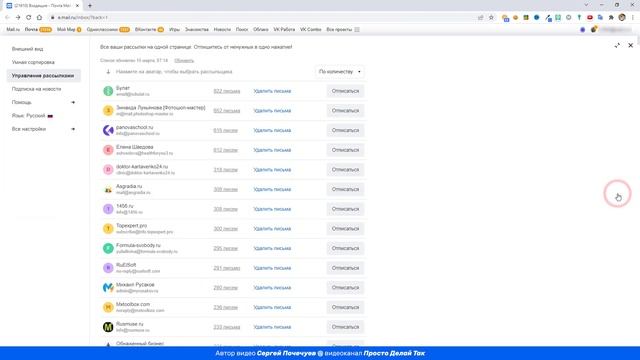Select the Rusmuse.ru sender avatar
Image resolution: width=640 pixels, height=360 pixels.
(x=108, y=327)
